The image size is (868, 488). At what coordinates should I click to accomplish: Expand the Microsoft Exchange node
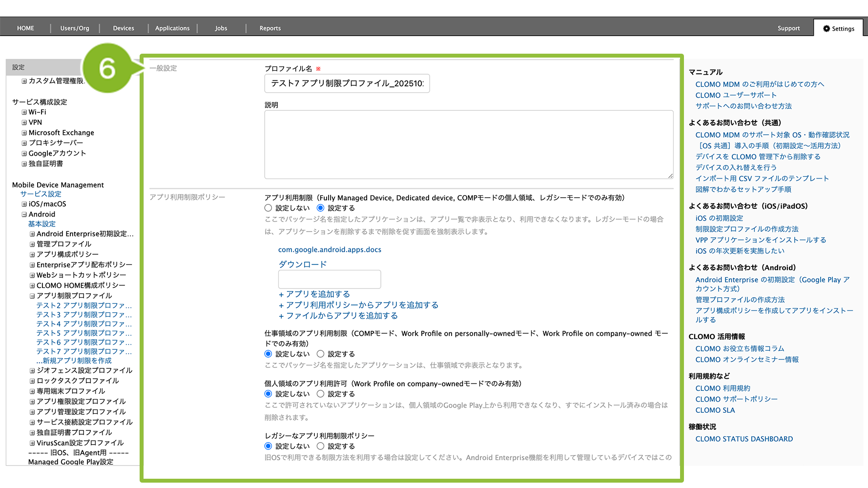[24, 133]
